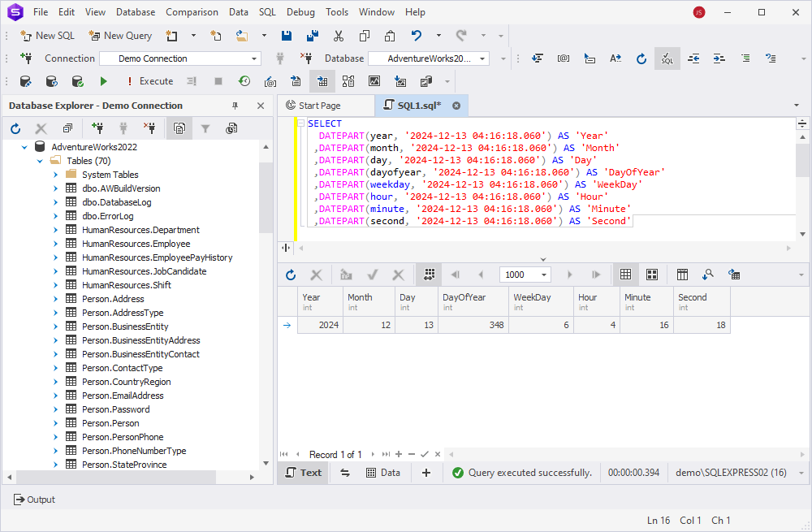The width and height of the screenshot is (812, 532).
Task: Open the Debug menu
Action: coord(300,12)
